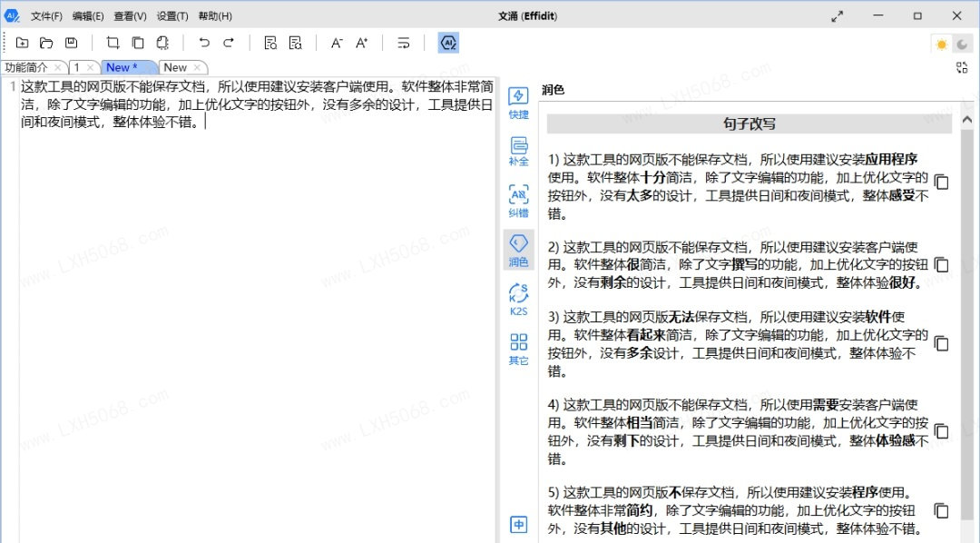This screenshot has height=543, width=980.
Task: Open the 文件(F) menu
Action: click(x=46, y=16)
